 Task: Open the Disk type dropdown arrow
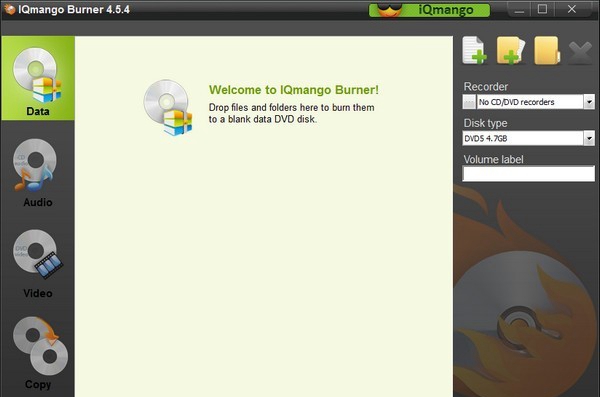point(589,138)
